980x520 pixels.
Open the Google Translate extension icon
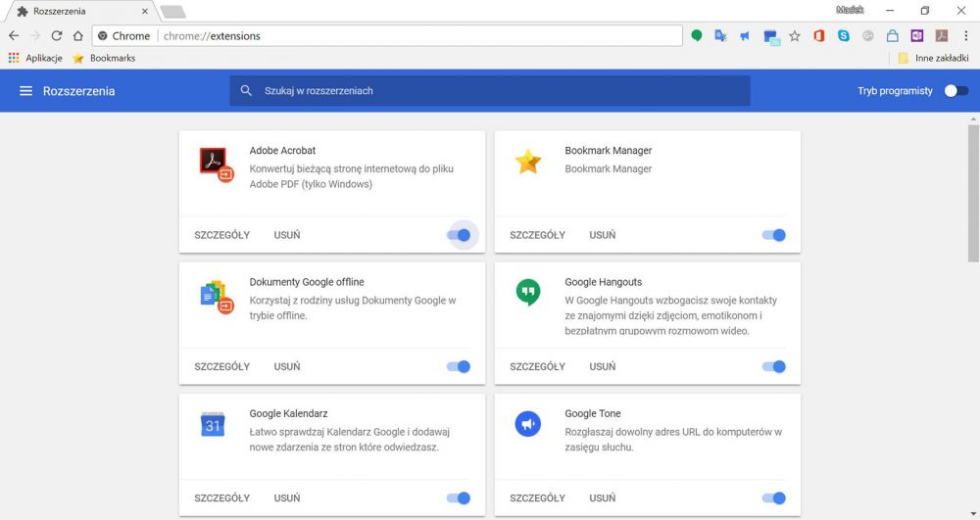[720, 35]
